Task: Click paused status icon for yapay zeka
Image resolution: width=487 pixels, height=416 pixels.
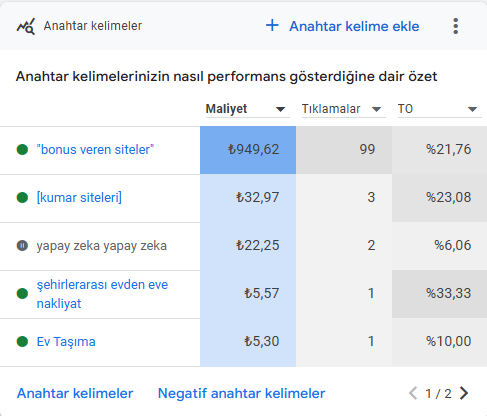Action: point(22,246)
